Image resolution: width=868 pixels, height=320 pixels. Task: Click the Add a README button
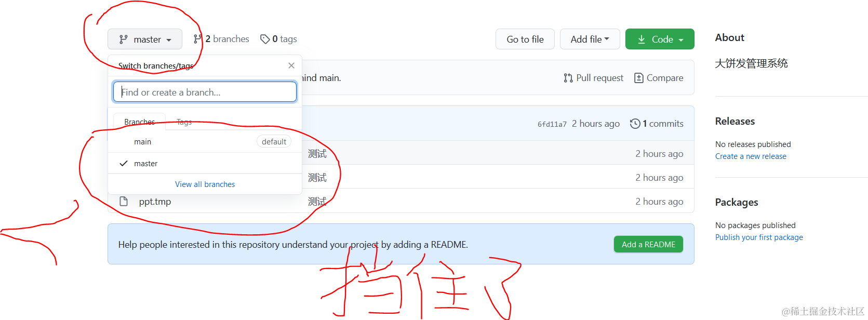(x=648, y=244)
